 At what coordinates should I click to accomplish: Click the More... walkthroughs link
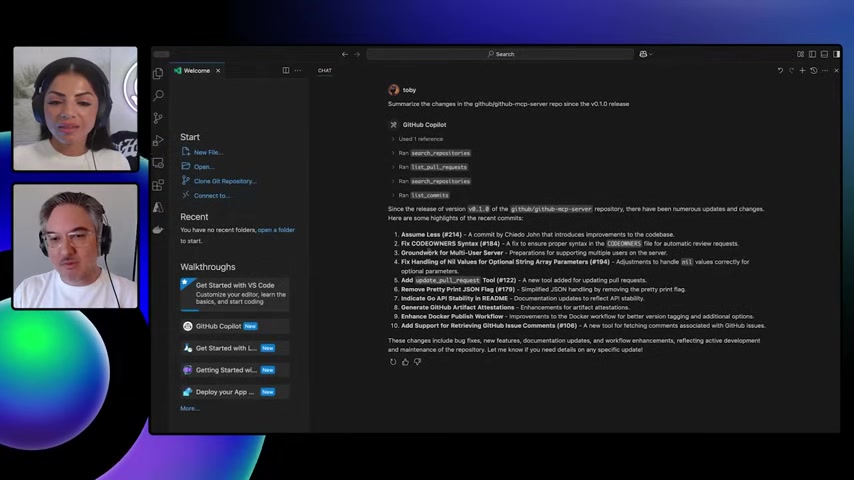[x=190, y=408]
